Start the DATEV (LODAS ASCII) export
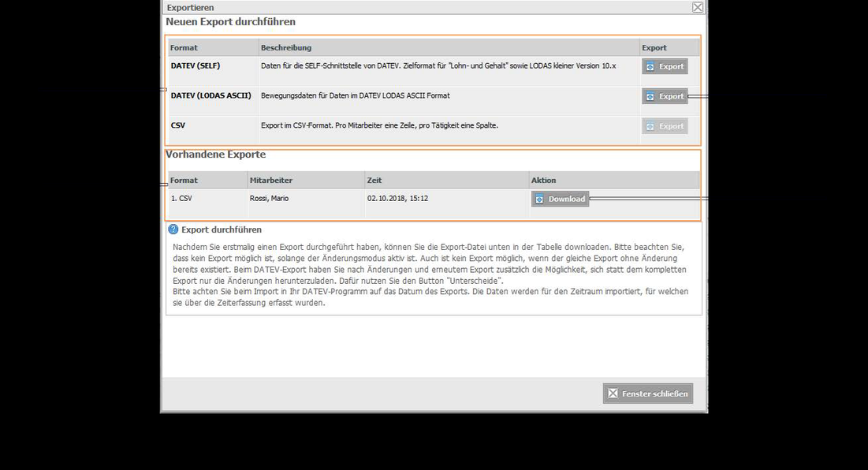This screenshot has height=470, width=868. (665, 96)
